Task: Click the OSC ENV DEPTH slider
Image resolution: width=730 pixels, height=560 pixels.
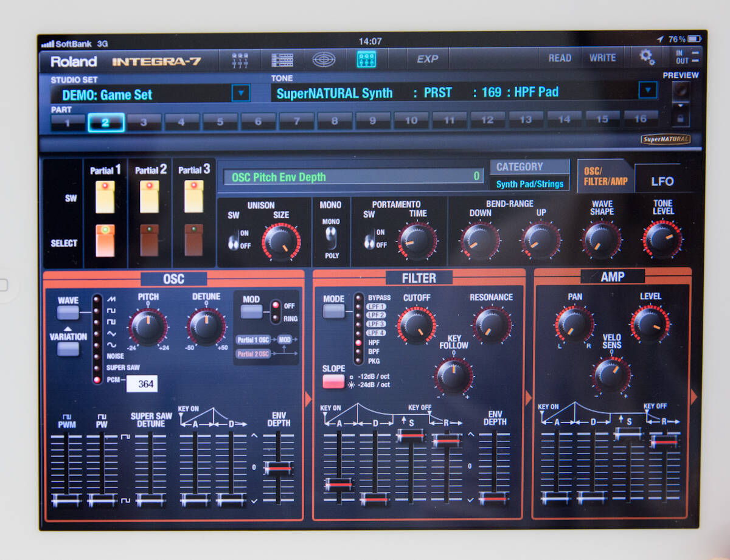Action: tap(278, 468)
